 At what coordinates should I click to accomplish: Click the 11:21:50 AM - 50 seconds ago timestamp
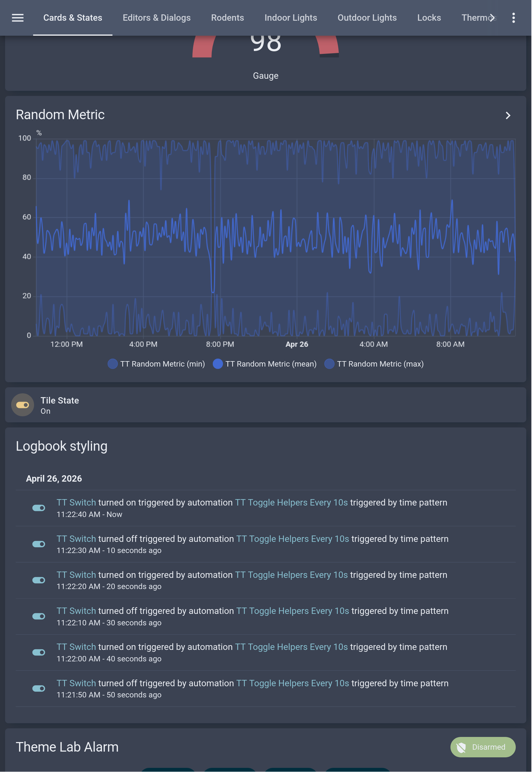109,695
